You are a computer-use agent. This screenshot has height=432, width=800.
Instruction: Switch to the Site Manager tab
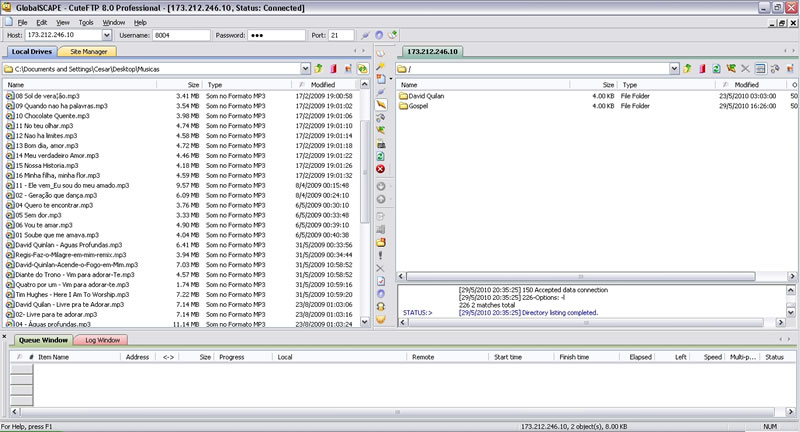pos(87,51)
